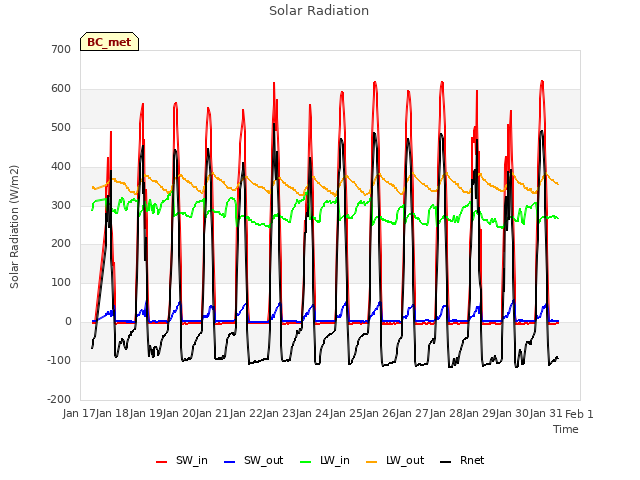The image size is (640, 480).
Task: Click the Rnet legend entry
Action: (x=462, y=460)
